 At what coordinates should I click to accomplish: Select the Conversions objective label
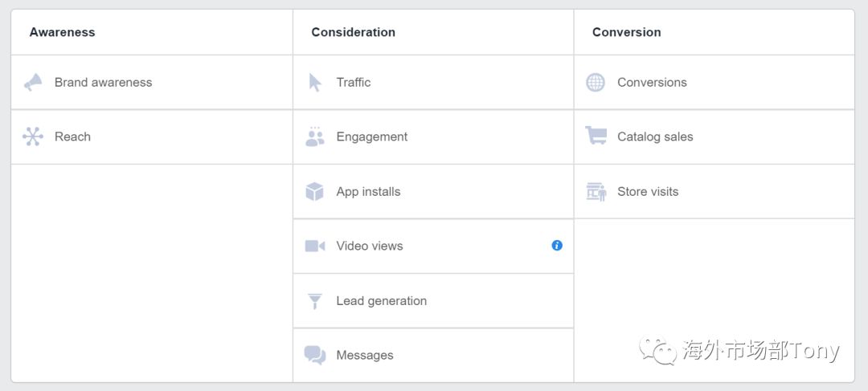tap(652, 82)
